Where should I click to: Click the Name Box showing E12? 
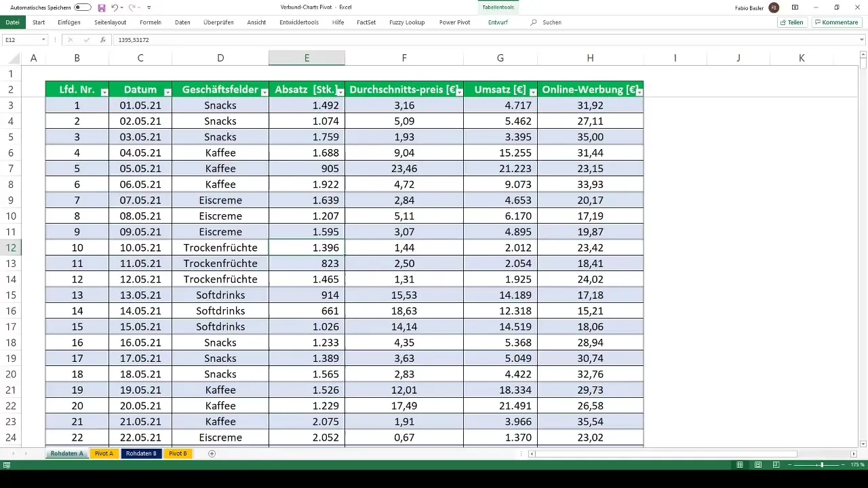tap(22, 40)
